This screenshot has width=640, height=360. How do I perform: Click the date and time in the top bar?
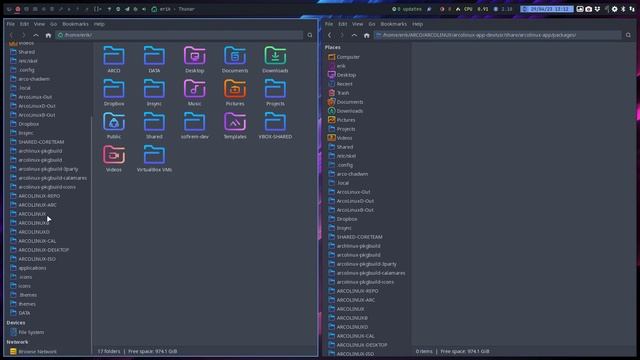(547, 9)
